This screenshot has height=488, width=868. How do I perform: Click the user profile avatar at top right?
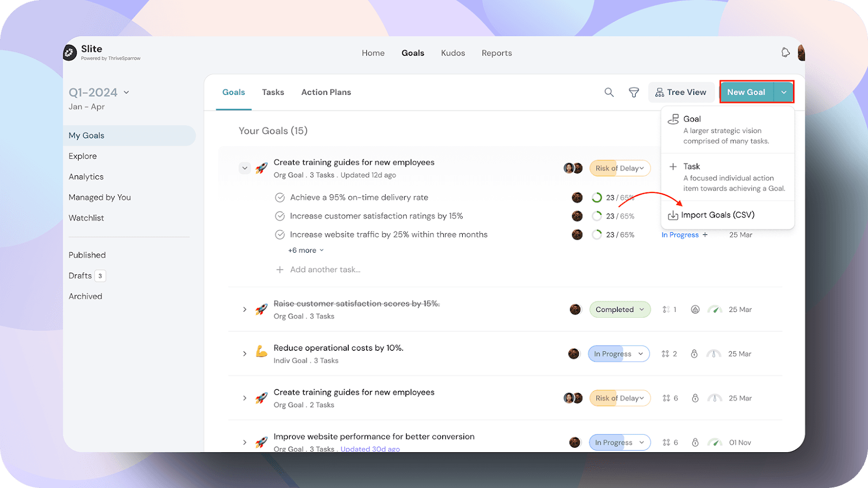(801, 53)
